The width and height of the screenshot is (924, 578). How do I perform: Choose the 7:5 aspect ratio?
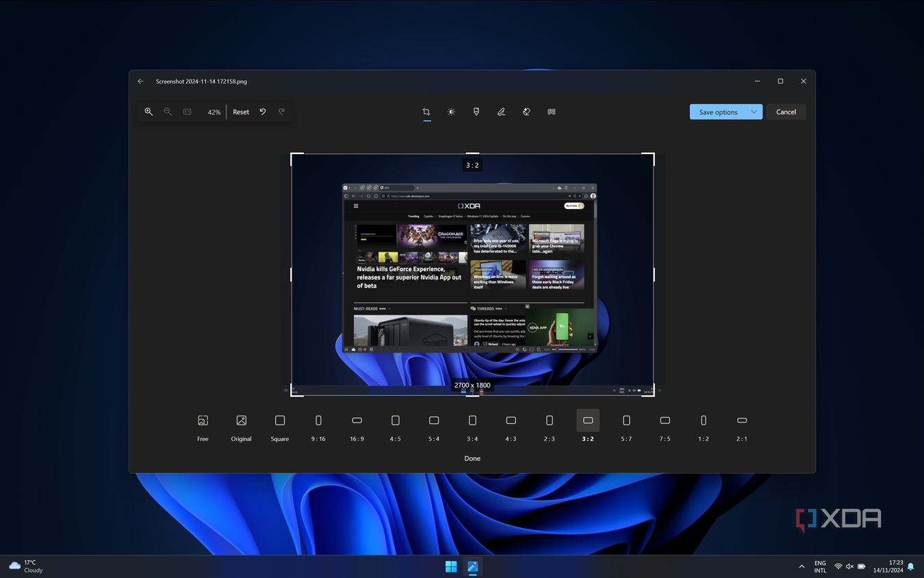click(665, 428)
